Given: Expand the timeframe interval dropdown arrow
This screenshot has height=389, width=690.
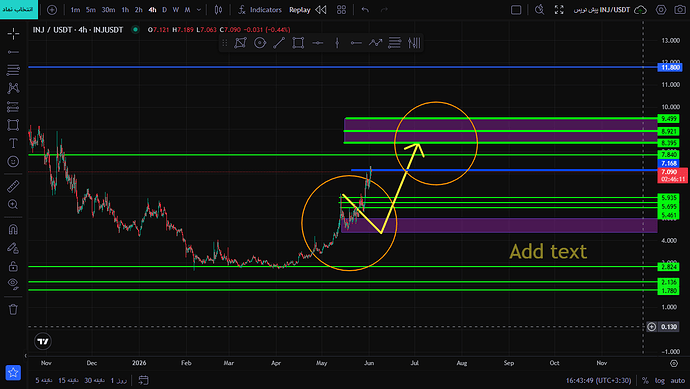Looking at the screenshot, I should click(x=199, y=10).
